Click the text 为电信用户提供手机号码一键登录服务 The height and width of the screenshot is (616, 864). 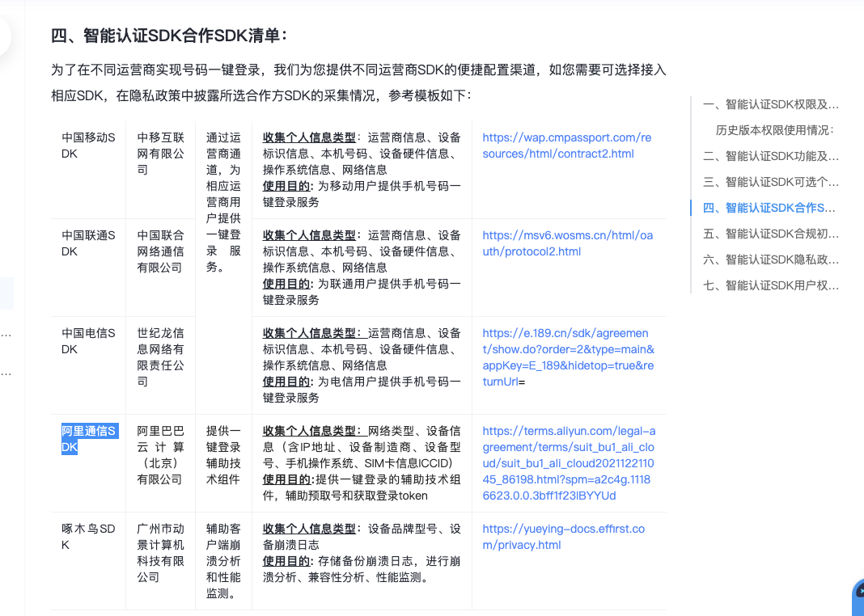362,390
